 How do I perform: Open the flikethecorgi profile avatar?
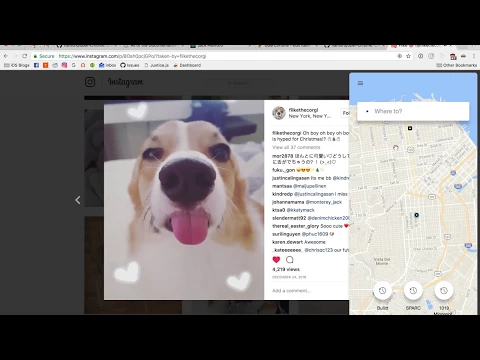tap(279, 113)
